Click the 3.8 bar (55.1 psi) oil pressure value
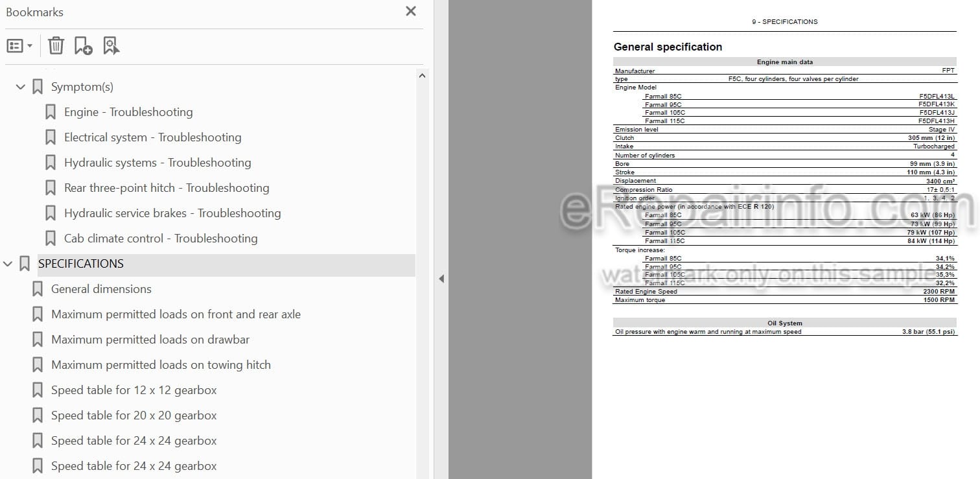 coord(928,332)
